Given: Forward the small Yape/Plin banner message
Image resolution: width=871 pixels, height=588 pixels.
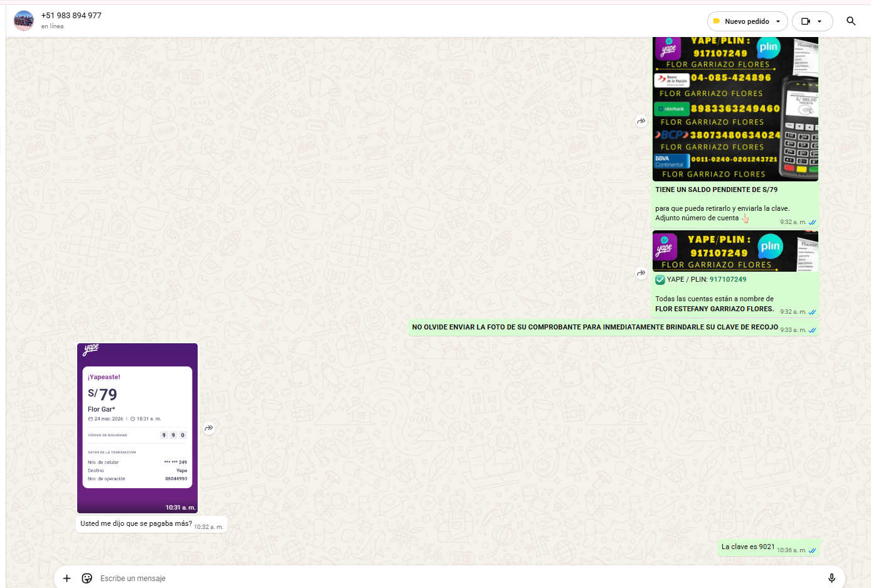Looking at the screenshot, I should [641, 273].
